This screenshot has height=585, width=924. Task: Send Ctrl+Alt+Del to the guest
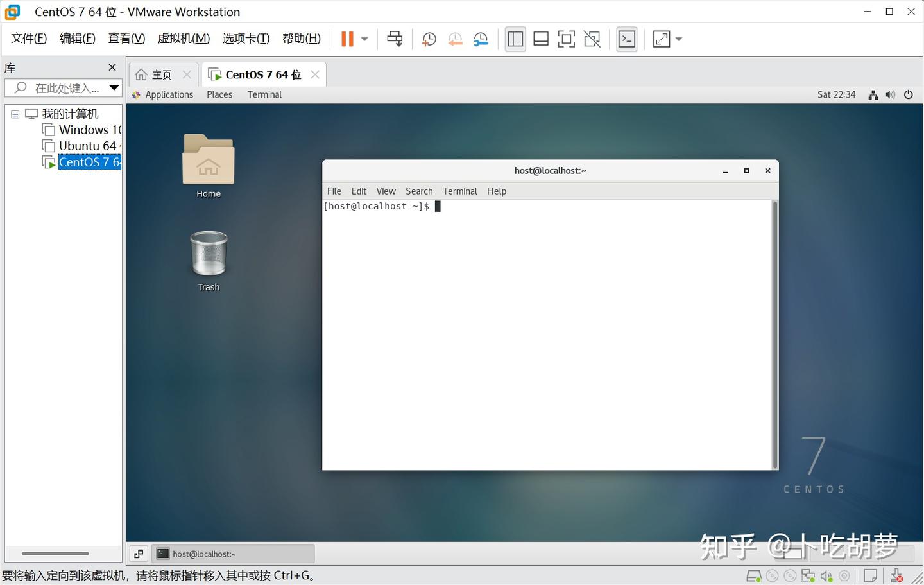[394, 39]
